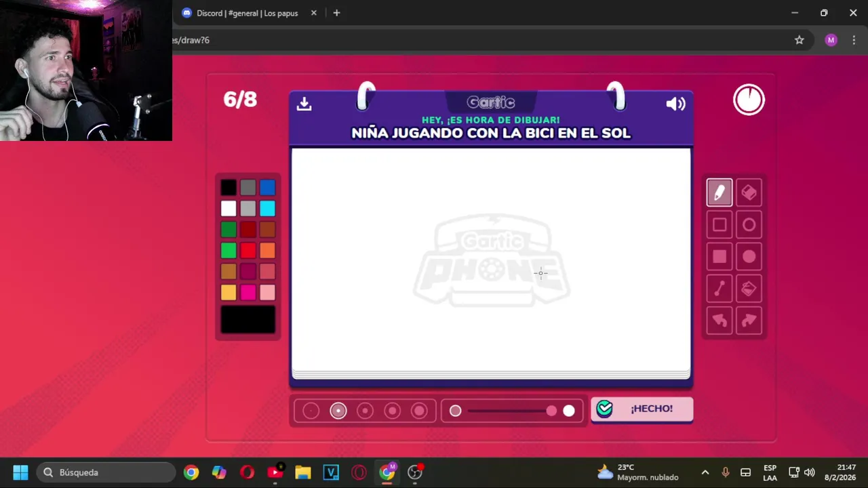Viewport: 868px width, 488px height.
Task: Open Google Chrome from the taskbar
Action: point(191,472)
